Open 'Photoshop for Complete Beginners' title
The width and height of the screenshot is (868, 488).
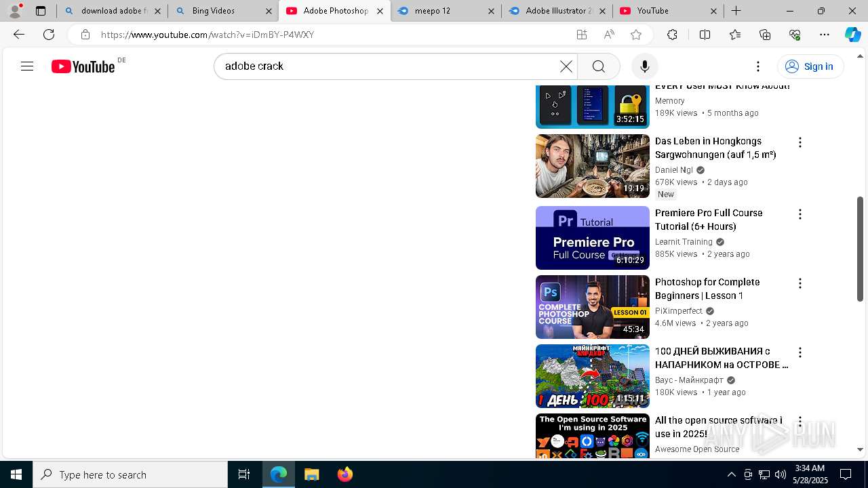click(x=707, y=289)
